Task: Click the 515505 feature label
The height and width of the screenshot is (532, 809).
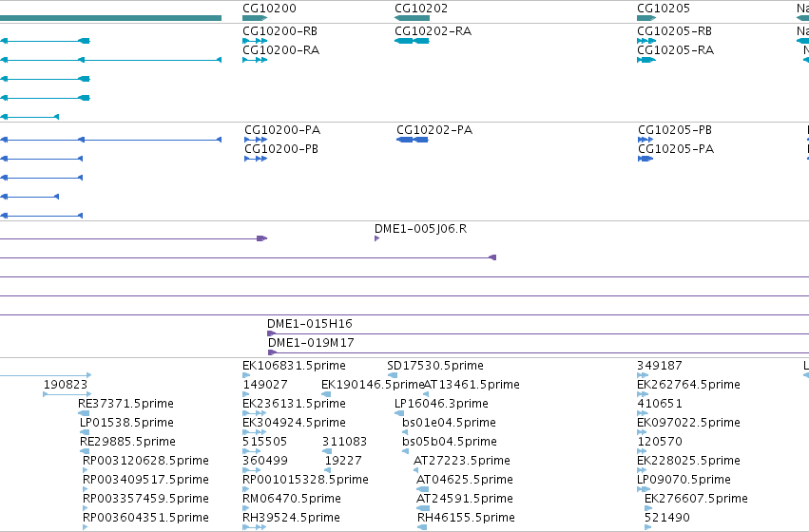Action: (x=264, y=442)
